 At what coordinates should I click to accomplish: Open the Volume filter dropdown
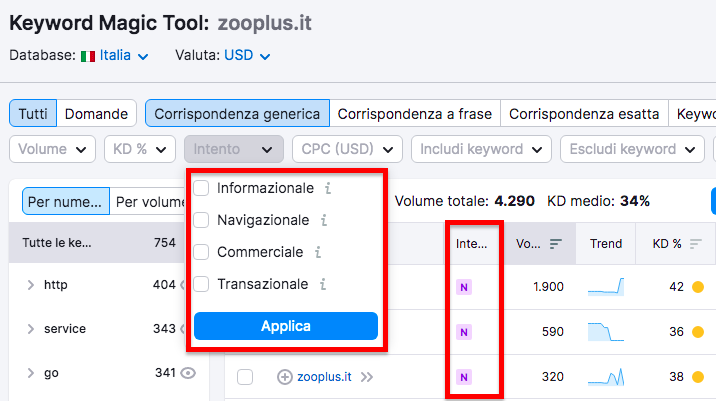[x=53, y=149]
